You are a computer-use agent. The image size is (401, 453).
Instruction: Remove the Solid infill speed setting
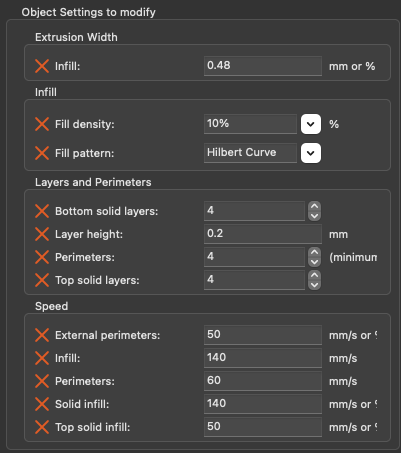42,404
